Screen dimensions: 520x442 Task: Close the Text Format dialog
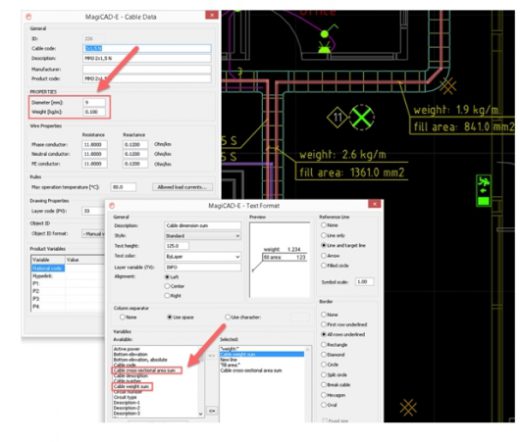[x=375, y=204]
